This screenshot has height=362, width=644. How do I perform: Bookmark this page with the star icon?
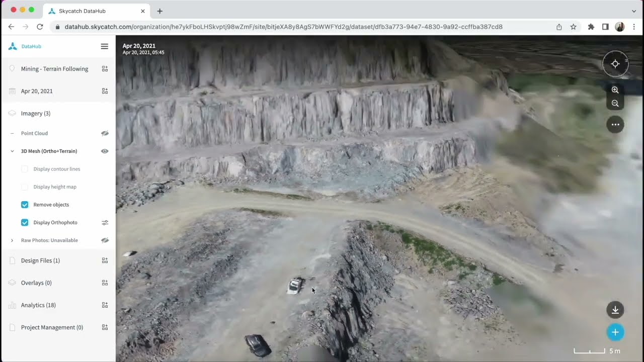[x=573, y=27]
